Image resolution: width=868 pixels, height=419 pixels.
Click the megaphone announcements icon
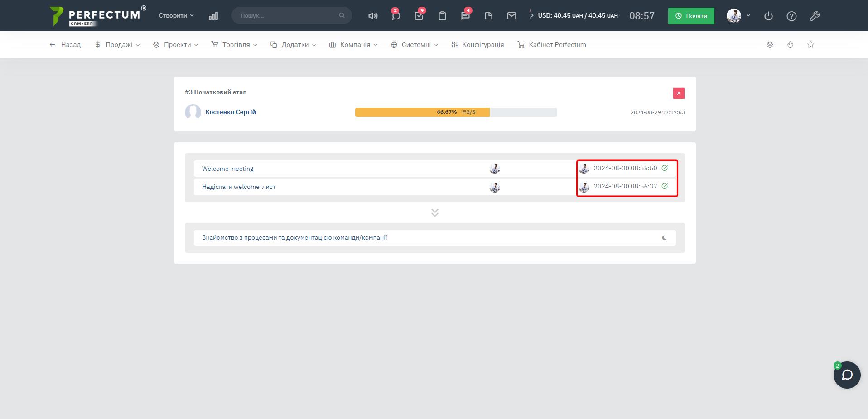[x=373, y=16]
